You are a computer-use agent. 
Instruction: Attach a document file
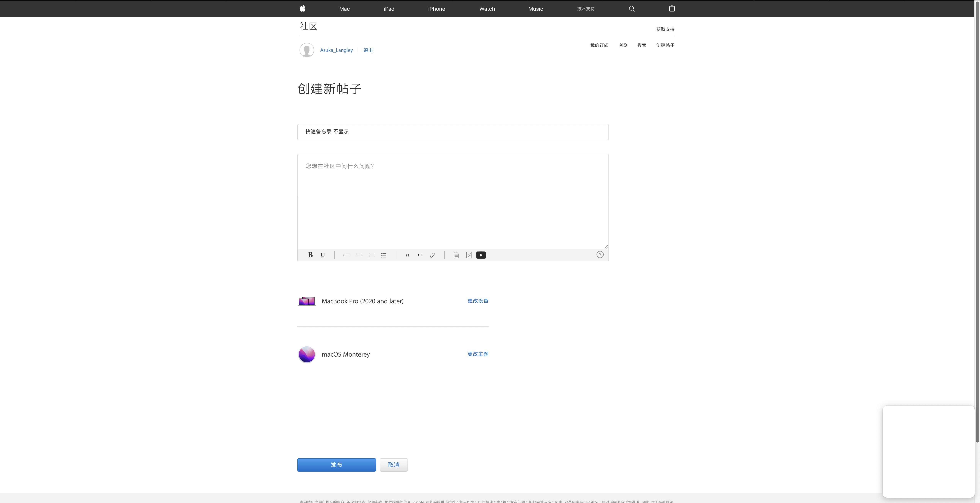[456, 255]
